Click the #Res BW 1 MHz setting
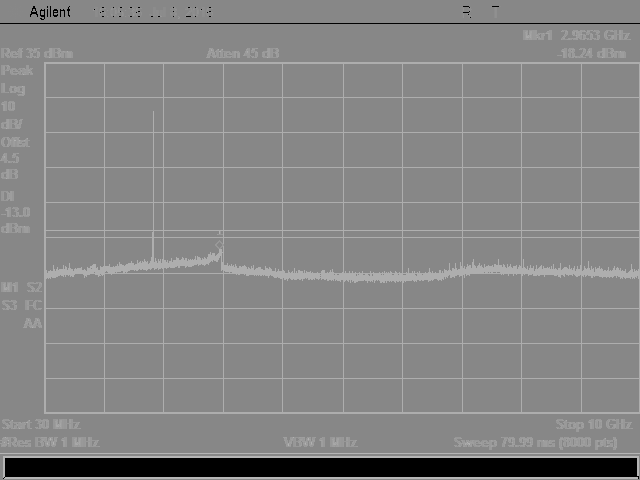This screenshot has height=480, width=640. point(50,442)
